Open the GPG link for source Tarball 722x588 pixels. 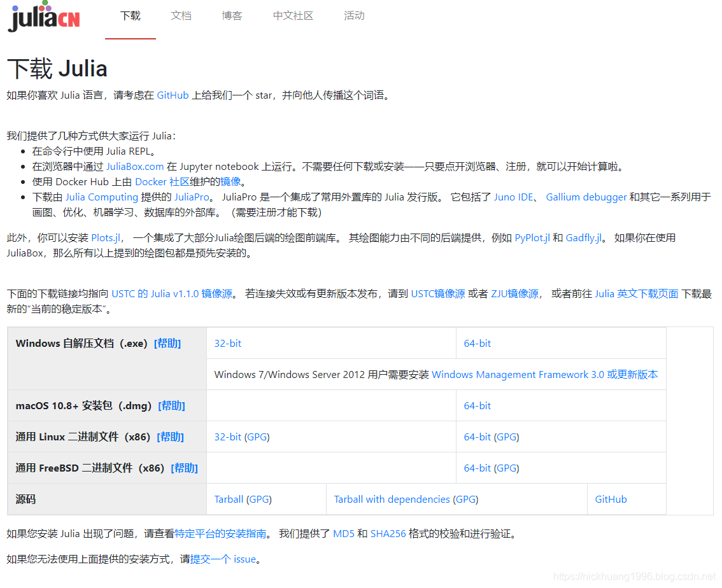click(x=258, y=500)
